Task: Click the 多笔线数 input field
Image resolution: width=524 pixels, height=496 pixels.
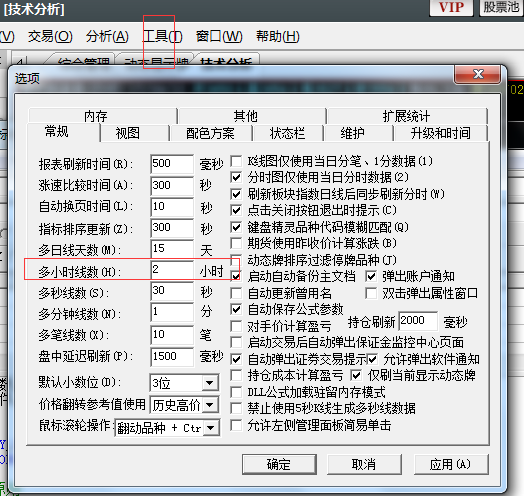Action: click(x=172, y=335)
